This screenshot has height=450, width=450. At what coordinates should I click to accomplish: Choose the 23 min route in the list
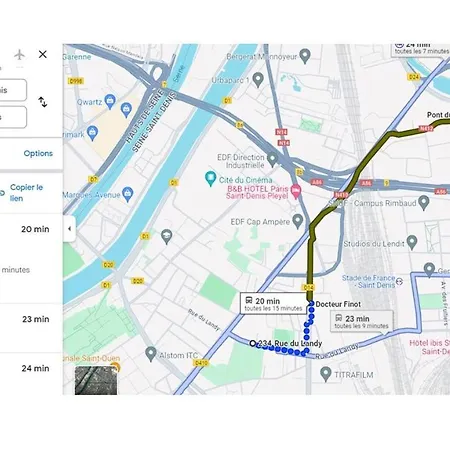coord(31,328)
